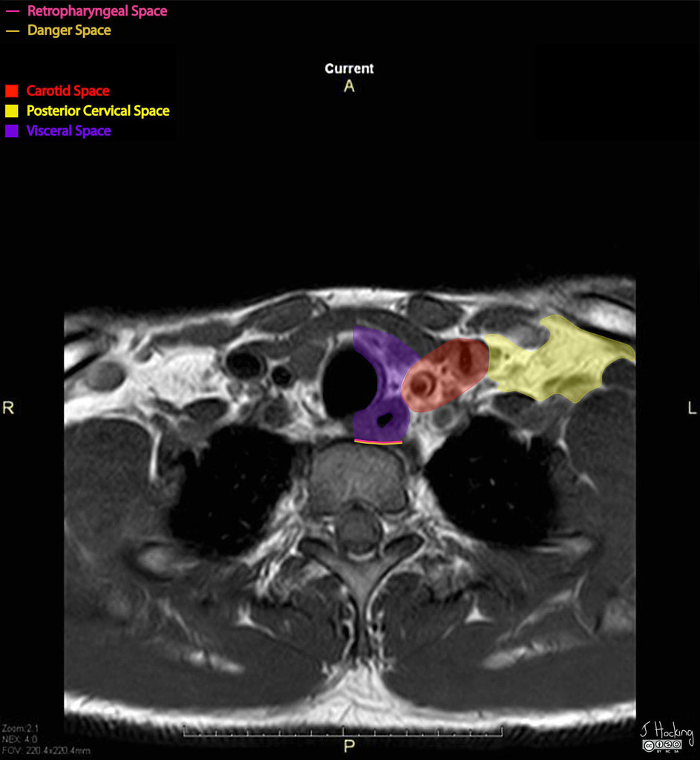Click the Danger Space legend text
This screenshot has width=700, height=760.
coord(69,30)
